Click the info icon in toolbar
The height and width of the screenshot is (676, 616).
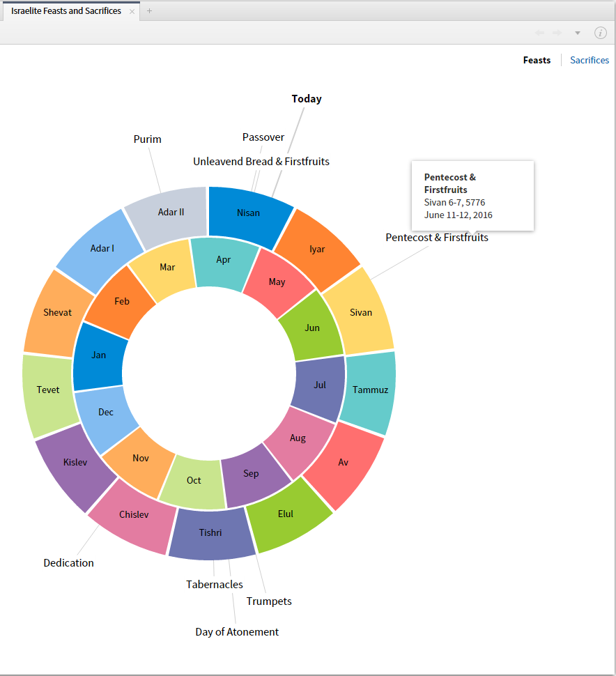coord(600,33)
